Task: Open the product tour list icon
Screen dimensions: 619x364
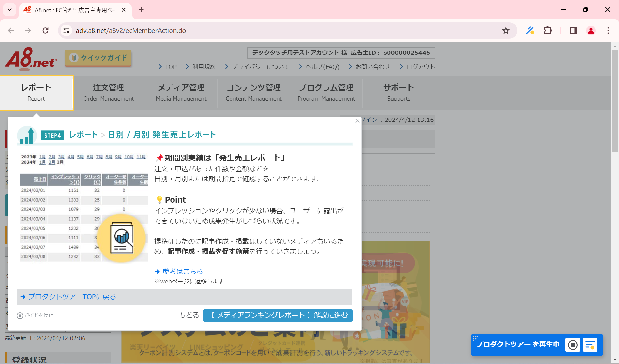Action: [x=591, y=344]
